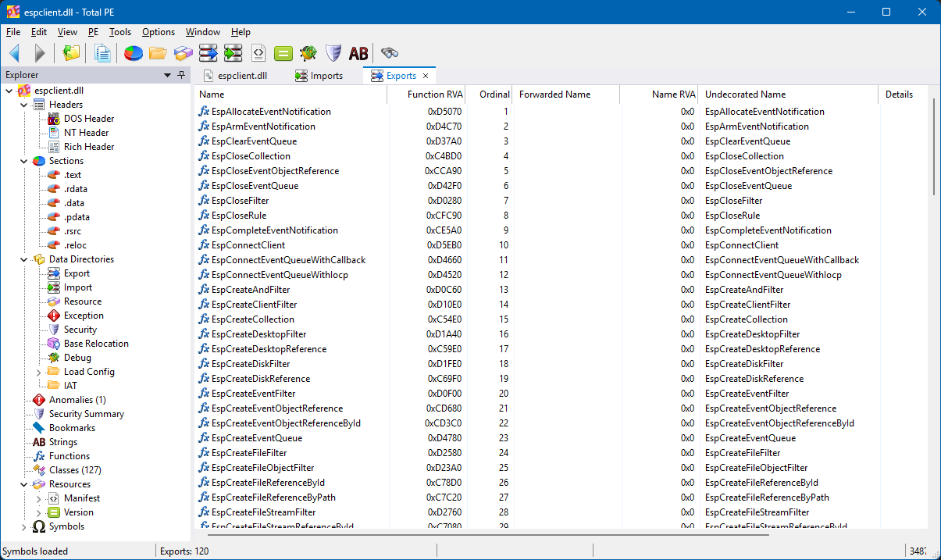This screenshot has width=941, height=560.
Task: Select DOS Header in the tree
Action: 89,119
